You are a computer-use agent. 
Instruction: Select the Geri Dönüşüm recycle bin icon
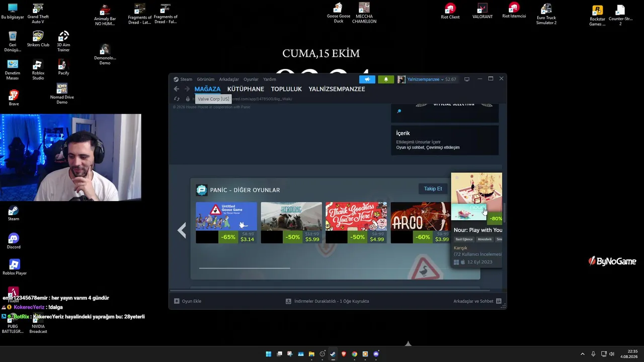[13, 42]
